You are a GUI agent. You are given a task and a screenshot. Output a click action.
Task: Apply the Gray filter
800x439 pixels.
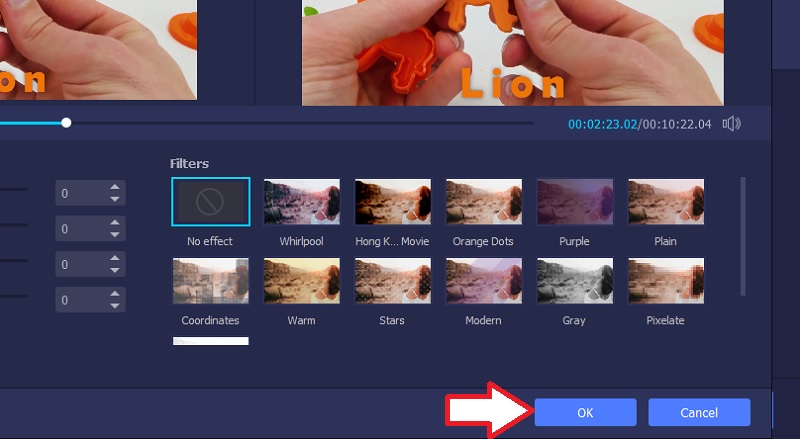(x=574, y=281)
